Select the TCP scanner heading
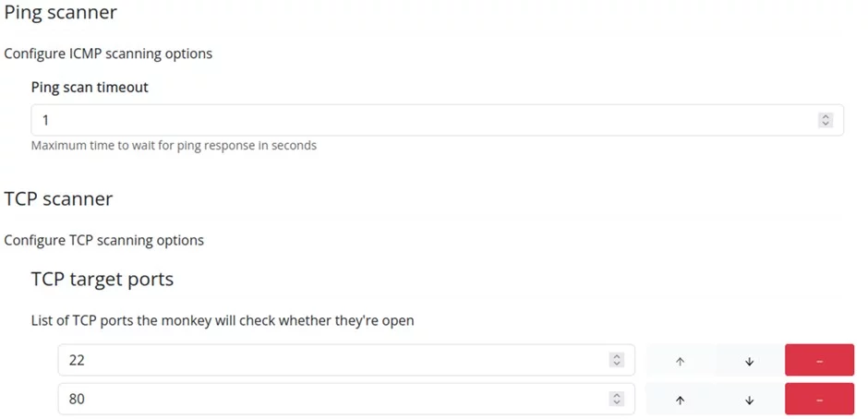868x419 pixels. 58,199
